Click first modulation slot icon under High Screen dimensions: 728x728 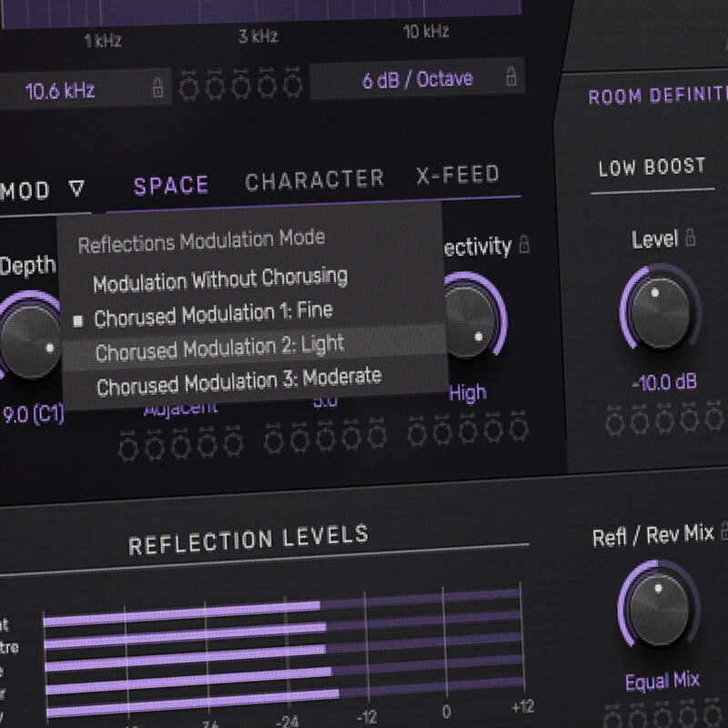417,430
